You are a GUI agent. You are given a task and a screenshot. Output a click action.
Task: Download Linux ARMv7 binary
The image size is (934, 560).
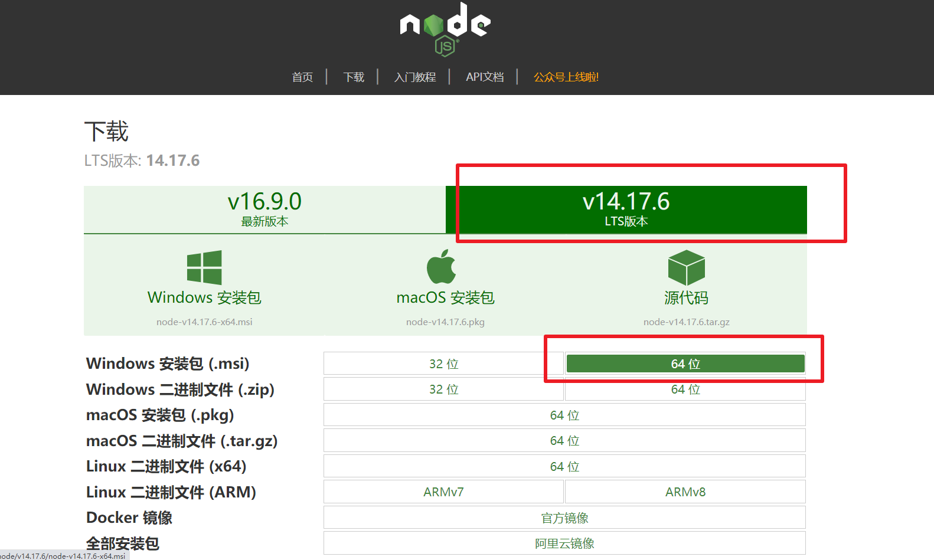443,492
